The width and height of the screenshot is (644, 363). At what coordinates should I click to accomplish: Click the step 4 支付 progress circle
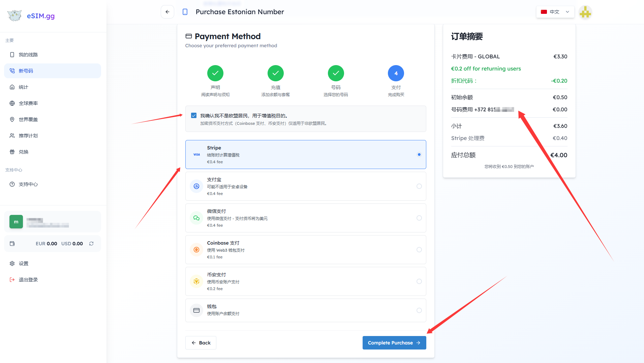396,73
